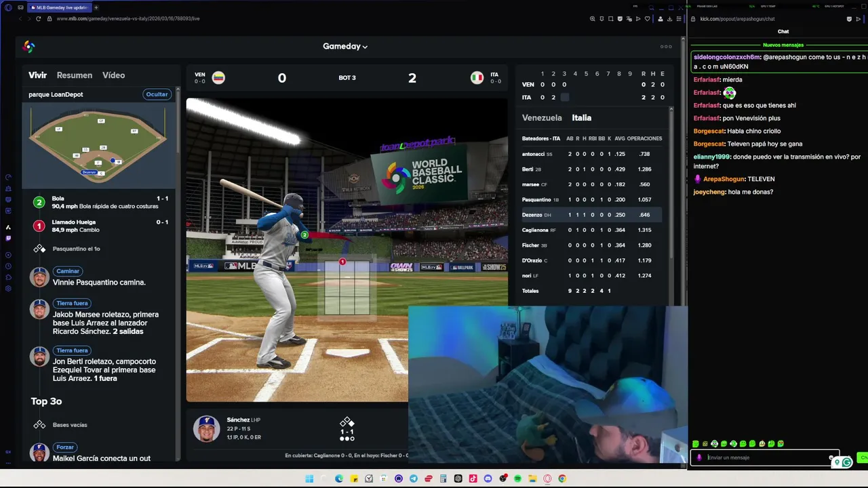Screen dimensions: 868x488
Task: Click the Grammarly icon in chat input
Action: click(846, 462)
